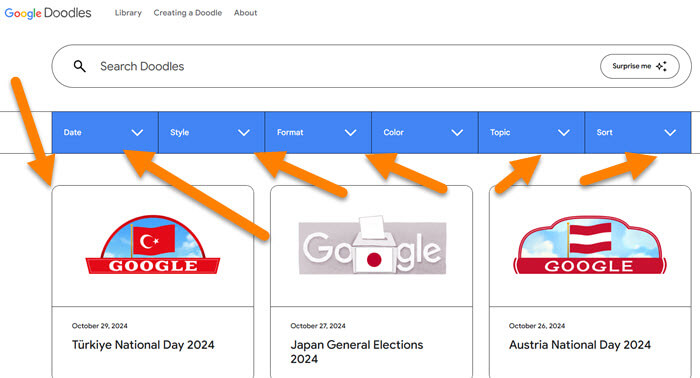Image resolution: width=700 pixels, height=378 pixels.
Task: Click the Google Doodles logo
Action: 48,13
